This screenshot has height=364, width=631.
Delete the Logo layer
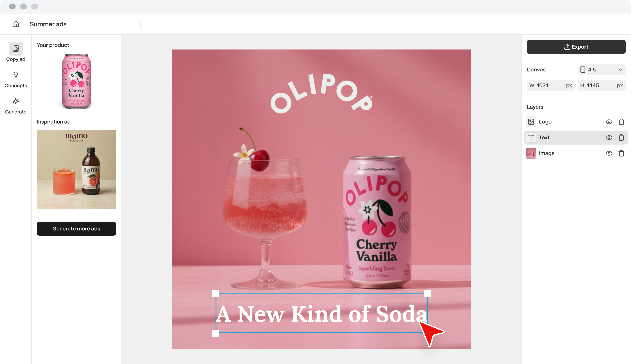click(x=621, y=122)
